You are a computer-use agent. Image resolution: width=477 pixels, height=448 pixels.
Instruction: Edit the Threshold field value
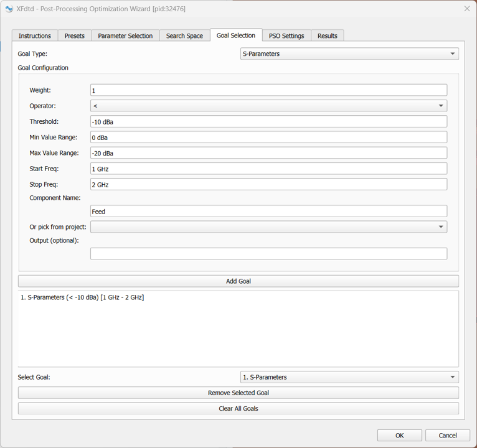click(x=268, y=121)
